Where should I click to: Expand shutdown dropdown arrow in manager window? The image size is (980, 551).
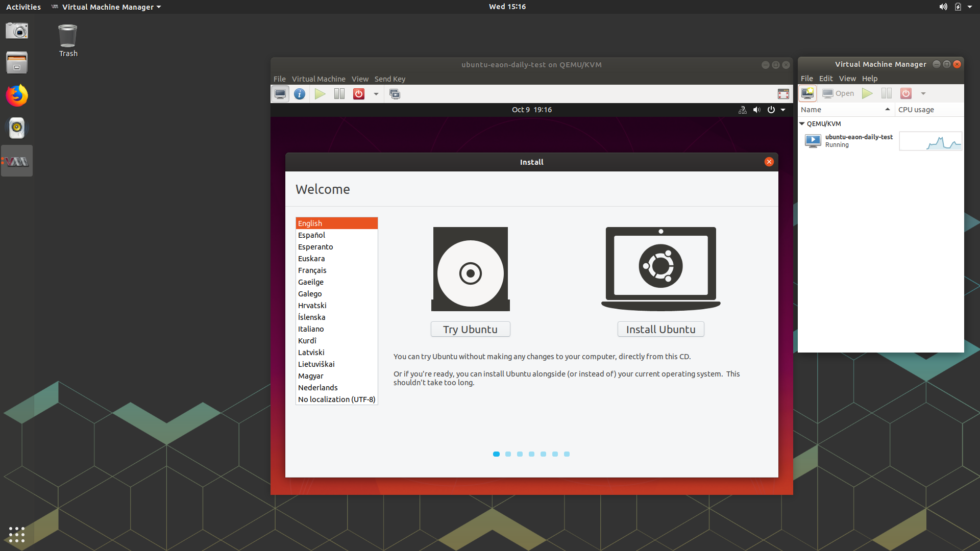[923, 93]
